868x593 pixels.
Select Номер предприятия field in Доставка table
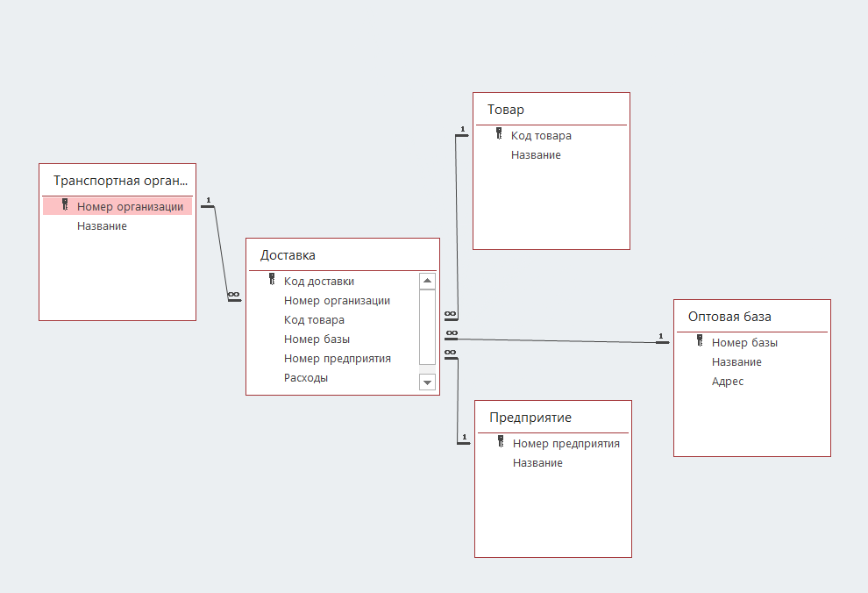coord(338,359)
